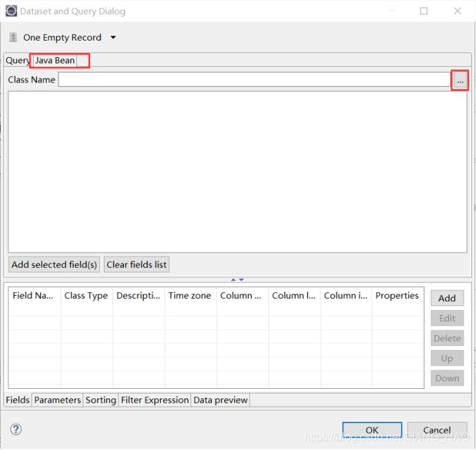Click the Up button
476x450 pixels.
(x=447, y=358)
